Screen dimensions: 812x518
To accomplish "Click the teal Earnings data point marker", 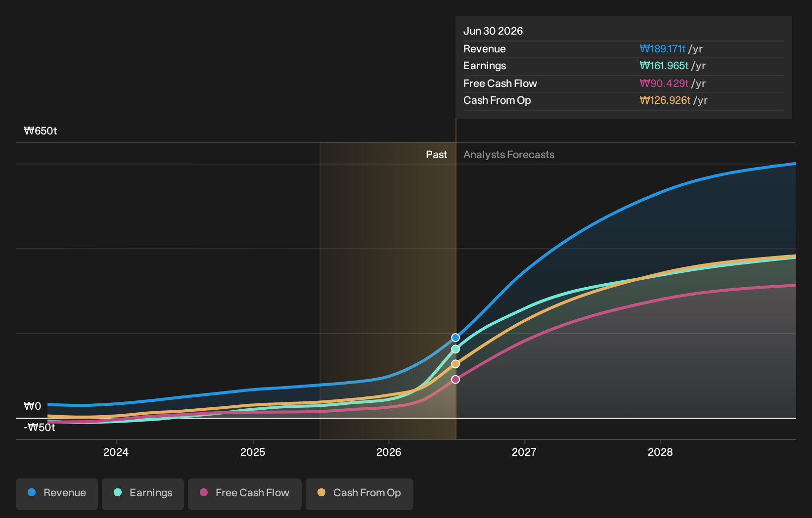I will pos(455,349).
